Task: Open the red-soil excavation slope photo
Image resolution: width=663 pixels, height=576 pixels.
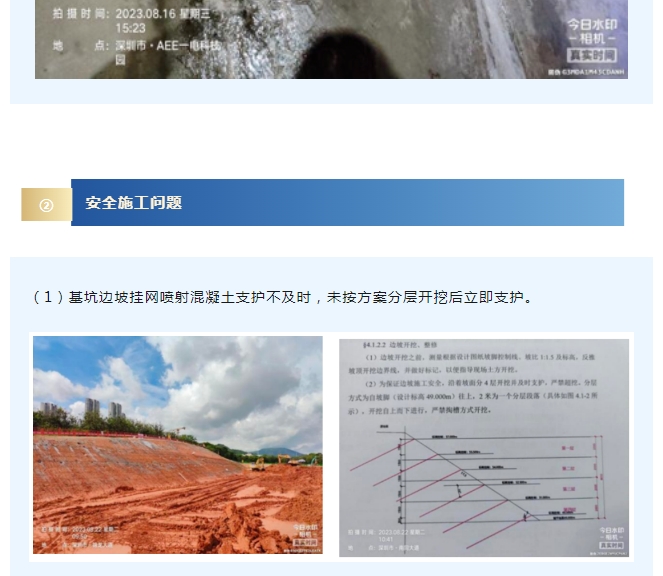Action: click(x=178, y=445)
